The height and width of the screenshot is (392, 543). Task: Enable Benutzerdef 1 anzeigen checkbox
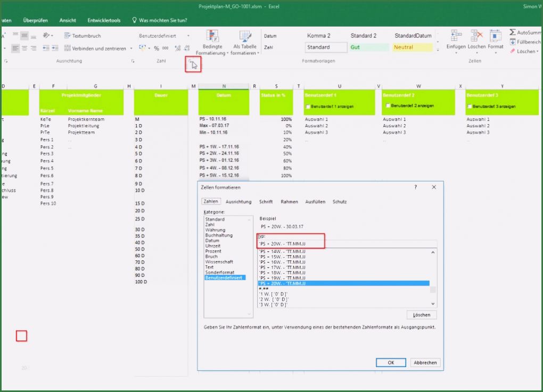(x=308, y=107)
